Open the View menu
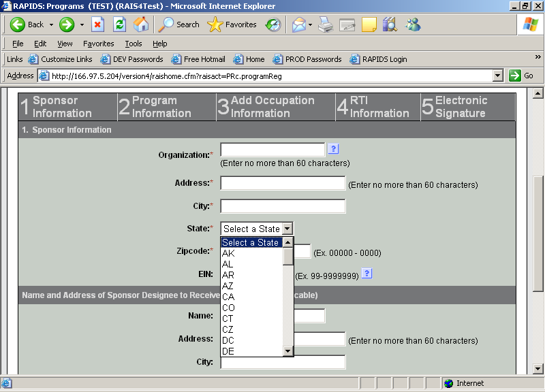 (65, 44)
